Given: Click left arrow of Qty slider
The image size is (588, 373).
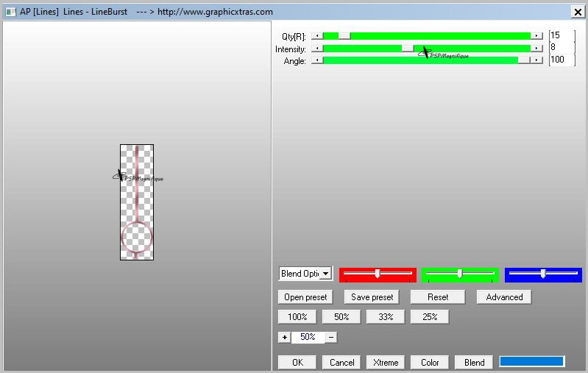Looking at the screenshot, I should click(x=317, y=35).
